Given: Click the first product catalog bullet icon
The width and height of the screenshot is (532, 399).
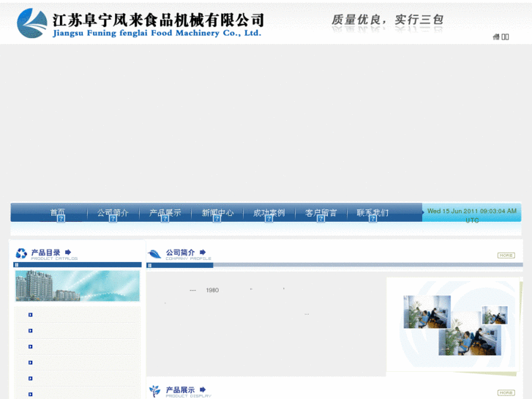Looking at the screenshot, I should tap(31, 315).
